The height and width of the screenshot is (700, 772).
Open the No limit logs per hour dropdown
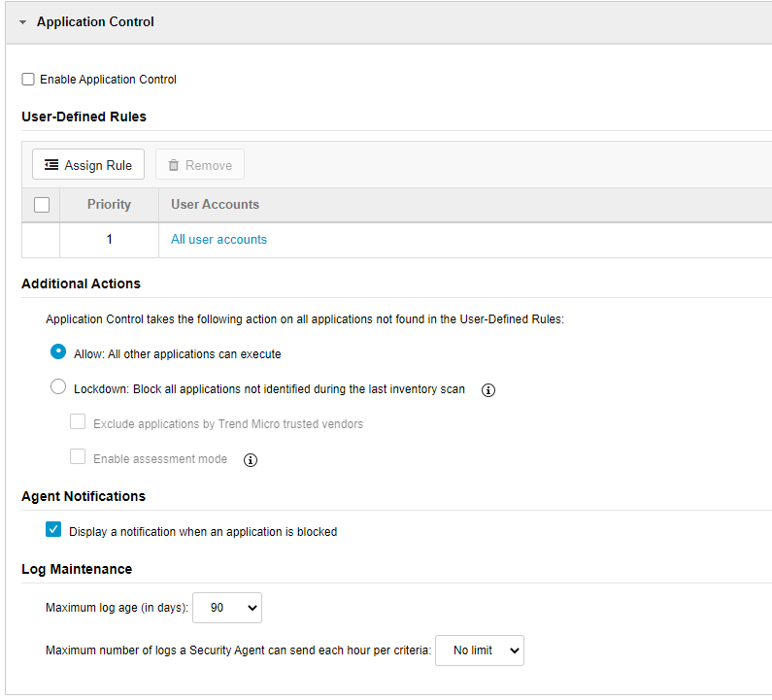coord(480,650)
